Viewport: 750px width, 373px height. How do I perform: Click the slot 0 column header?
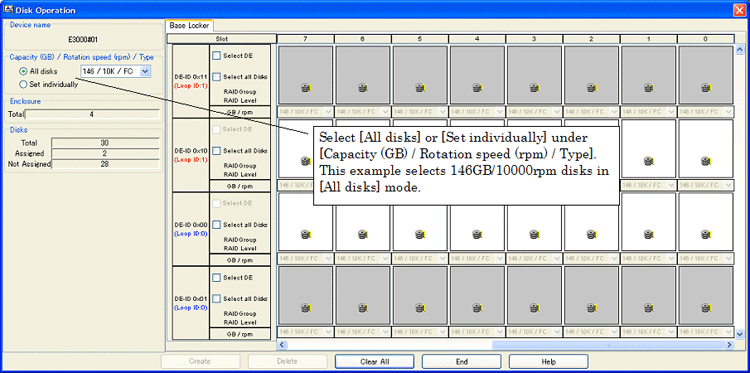tap(706, 39)
